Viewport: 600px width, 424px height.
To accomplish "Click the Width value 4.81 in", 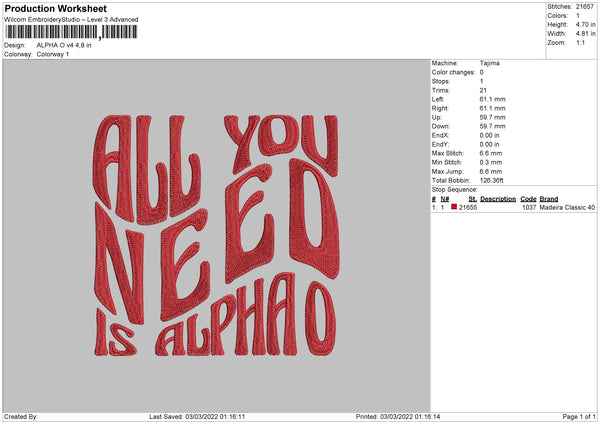I will click(x=585, y=34).
